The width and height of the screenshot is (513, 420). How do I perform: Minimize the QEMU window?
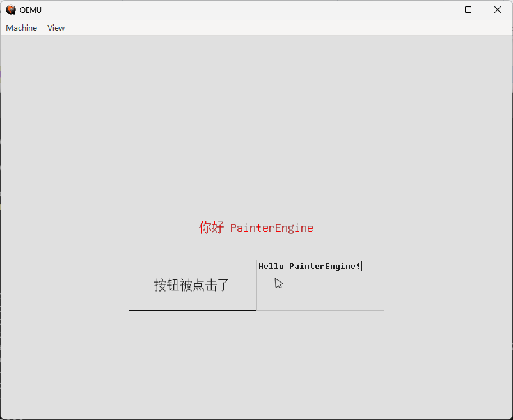(439, 10)
